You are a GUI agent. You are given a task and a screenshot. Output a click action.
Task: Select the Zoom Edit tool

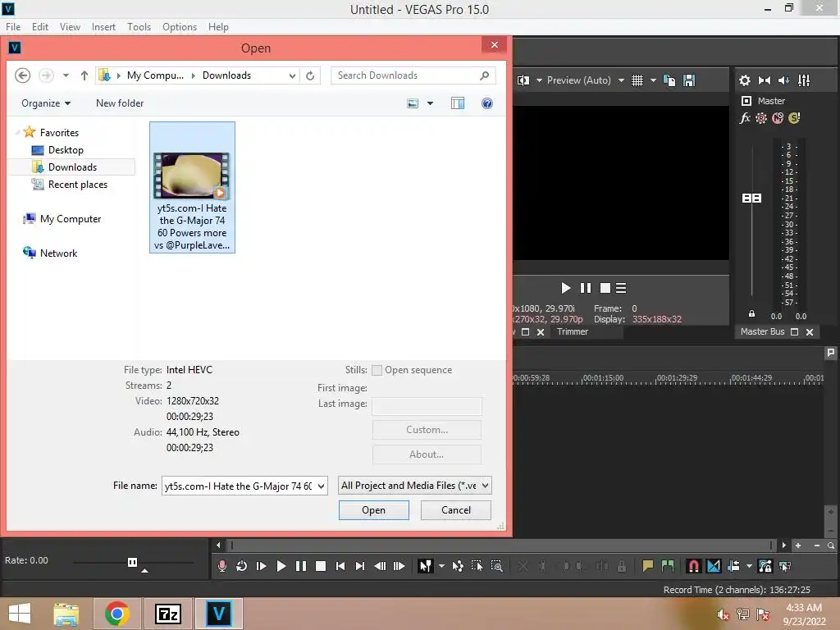pos(496,566)
